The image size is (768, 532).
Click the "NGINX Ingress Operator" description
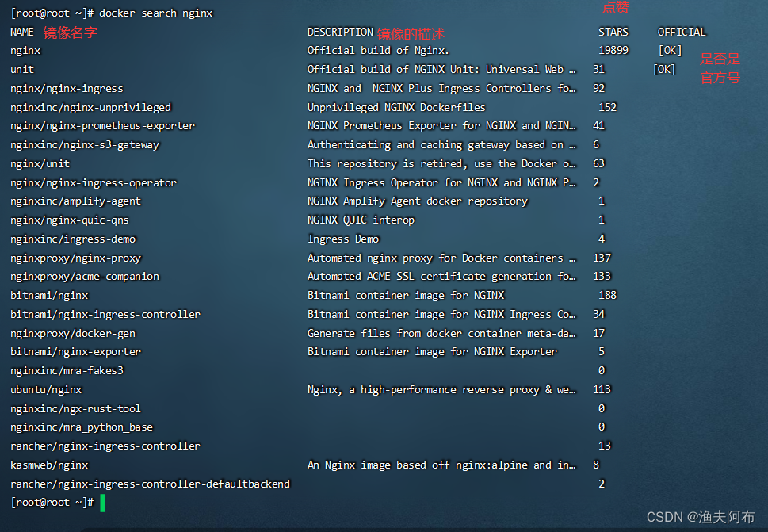click(441, 182)
